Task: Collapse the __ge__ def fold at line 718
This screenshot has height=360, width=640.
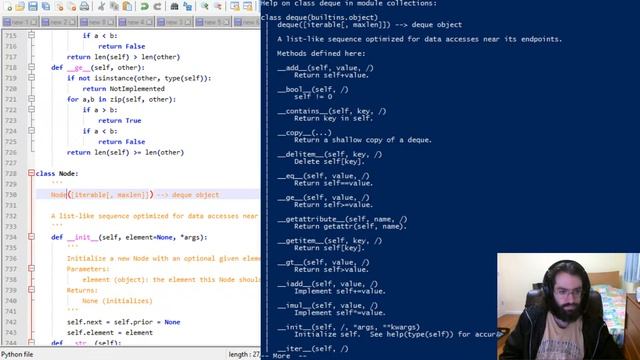Action: point(31,67)
